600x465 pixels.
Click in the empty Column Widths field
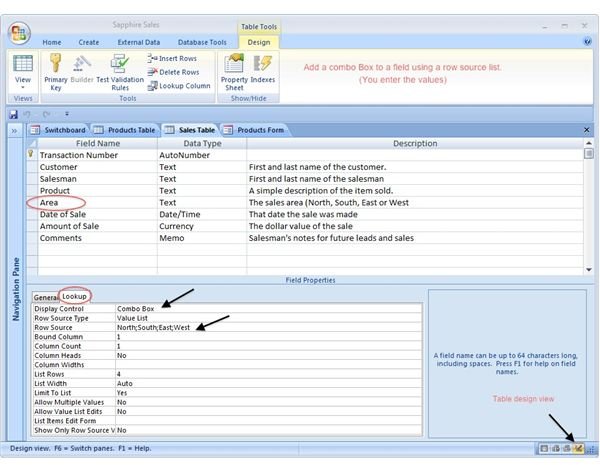(x=269, y=365)
